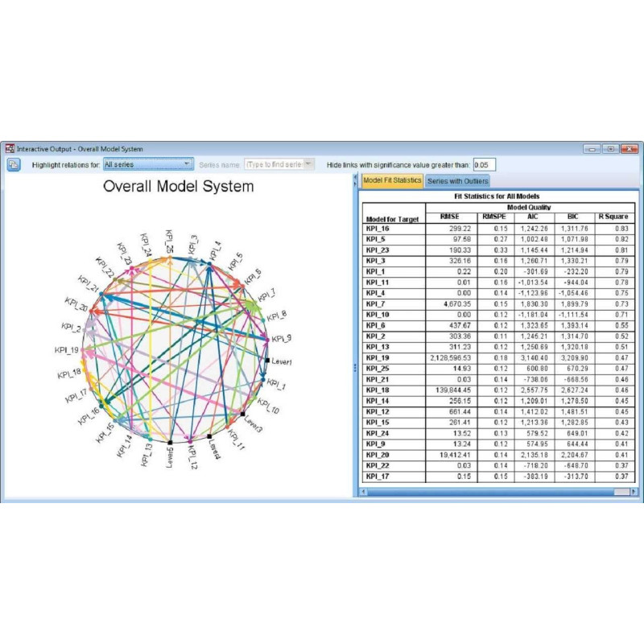Switch to the Model Fit Statistics tab

(392, 180)
